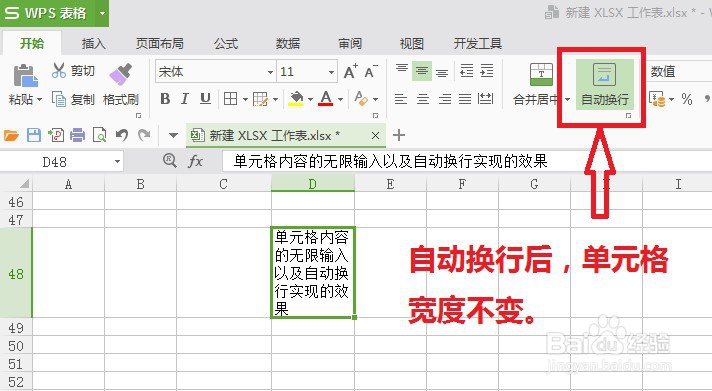Viewport: 712px width, 391px height.
Task: Click the fx insert function button
Action: click(195, 161)
